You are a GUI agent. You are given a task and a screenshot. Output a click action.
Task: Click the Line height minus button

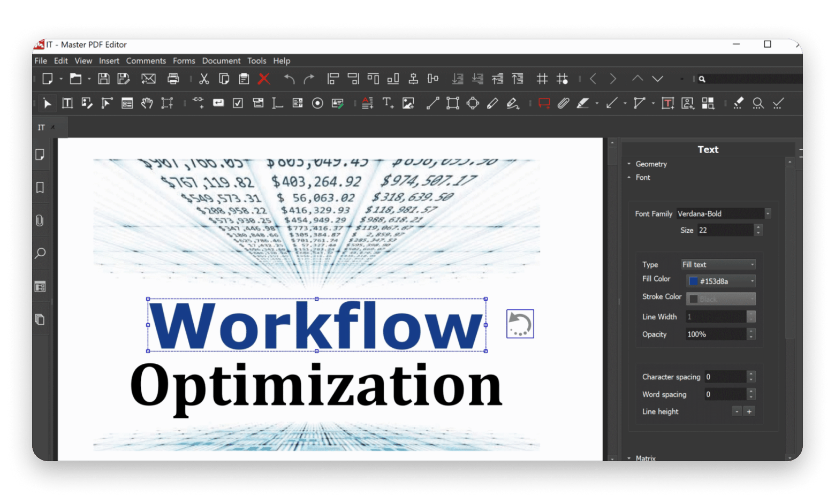[x=737, y=411]
